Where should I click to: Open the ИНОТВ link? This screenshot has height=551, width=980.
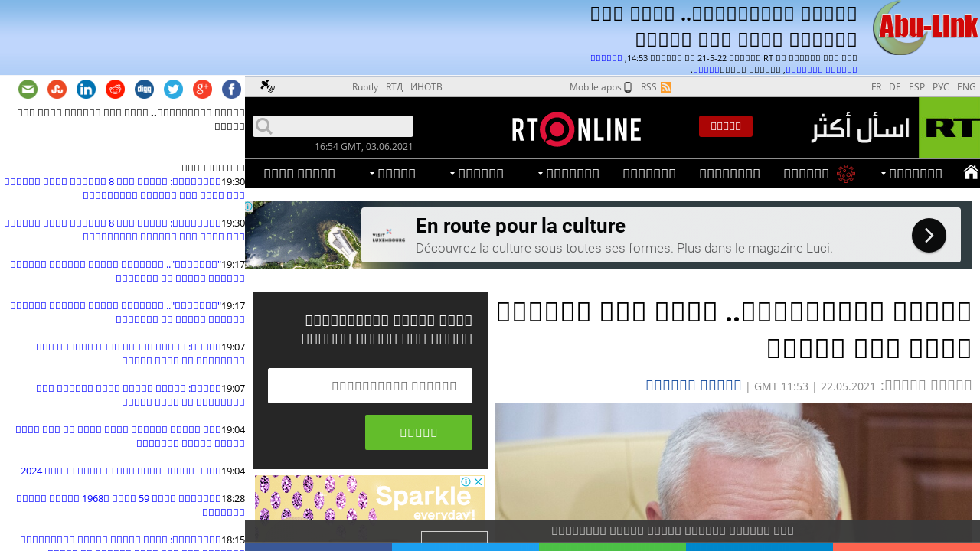pyautogui.click(x=426, y=87)
